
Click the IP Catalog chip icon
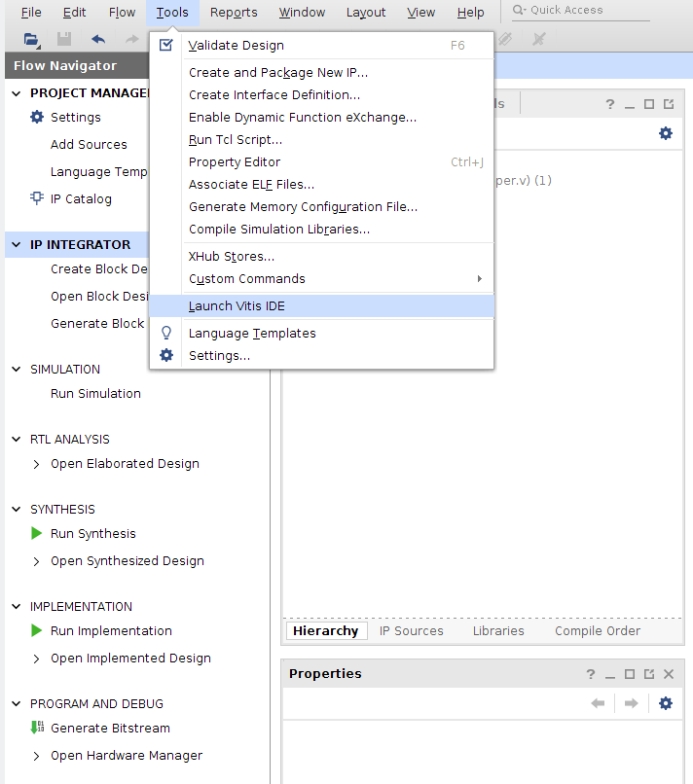pos(37,198)
